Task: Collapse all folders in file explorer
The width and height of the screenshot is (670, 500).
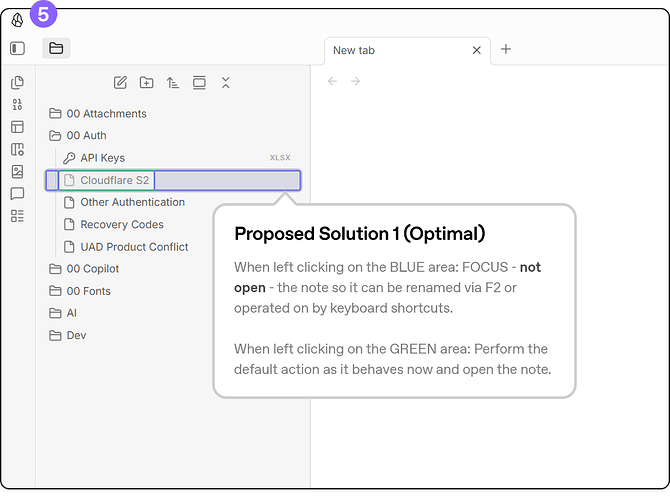Action: [225, 83]
